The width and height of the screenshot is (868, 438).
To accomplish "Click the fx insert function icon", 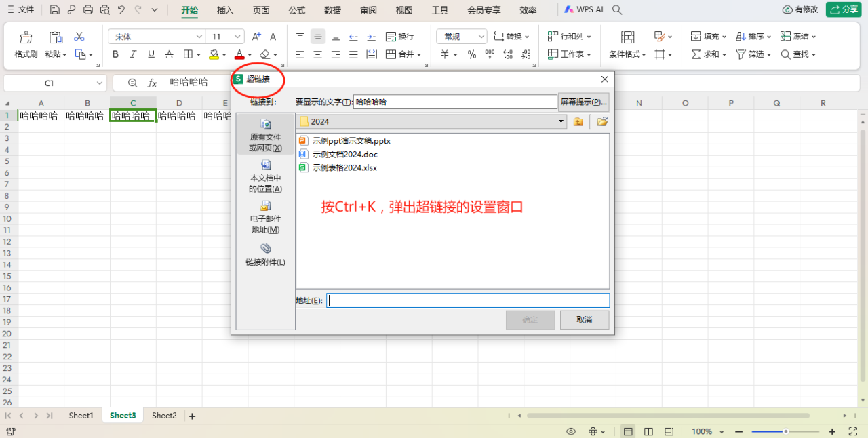I will [x=153, y=83].
